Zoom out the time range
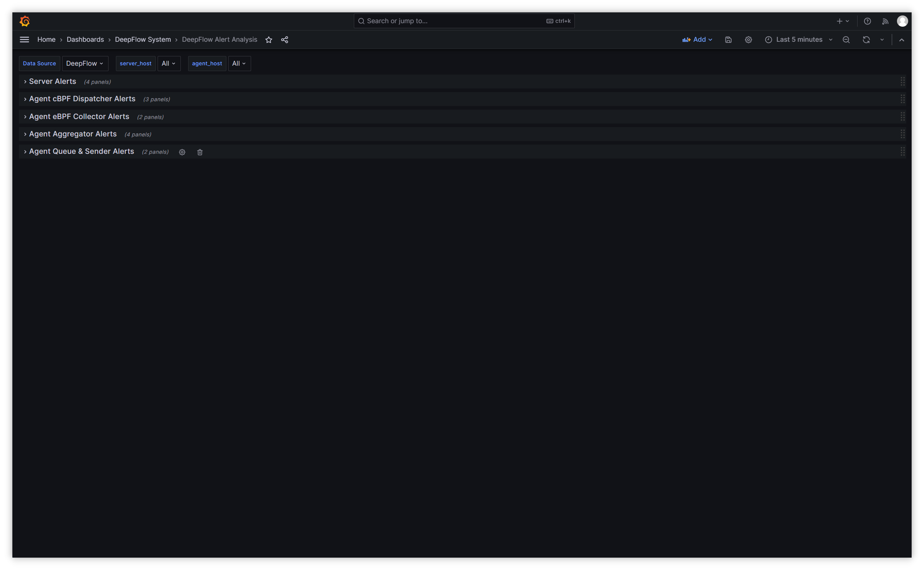 [846, 40]
